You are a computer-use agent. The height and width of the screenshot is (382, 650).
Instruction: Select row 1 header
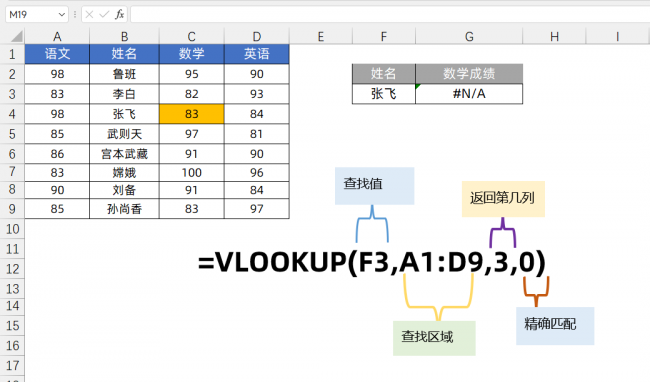click(12, 54)
